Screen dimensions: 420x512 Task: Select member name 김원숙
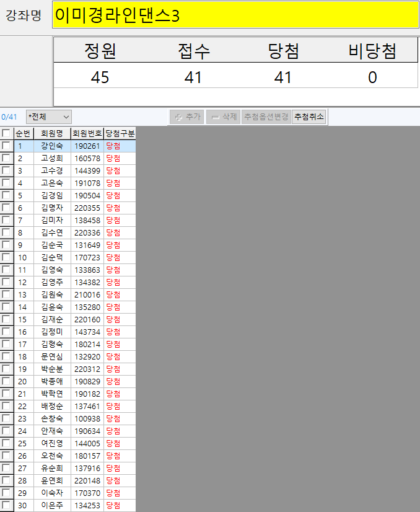[52, 295]
